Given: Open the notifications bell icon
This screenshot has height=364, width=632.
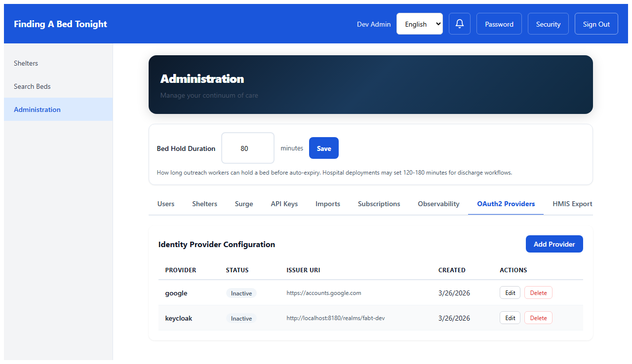Looking at the screenshot, I should tap(459, 23).
